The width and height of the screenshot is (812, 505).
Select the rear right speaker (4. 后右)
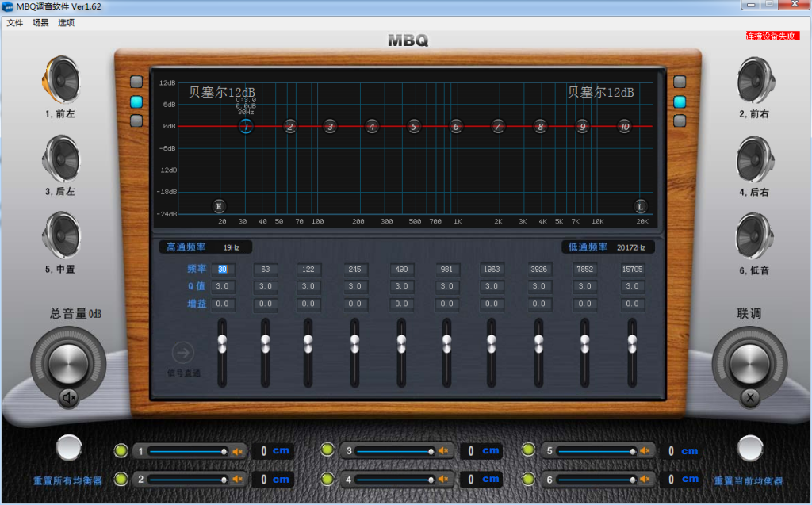click(x=756, y=159)
